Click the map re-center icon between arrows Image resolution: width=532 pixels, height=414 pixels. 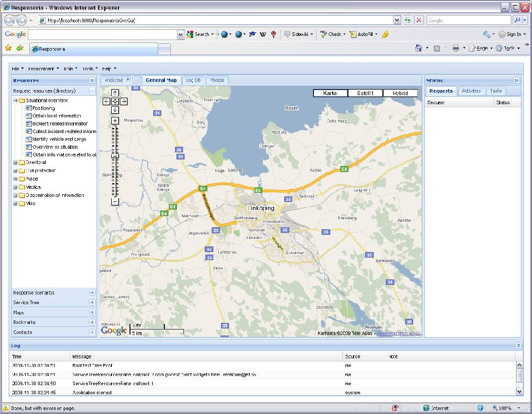coord(115,101)
